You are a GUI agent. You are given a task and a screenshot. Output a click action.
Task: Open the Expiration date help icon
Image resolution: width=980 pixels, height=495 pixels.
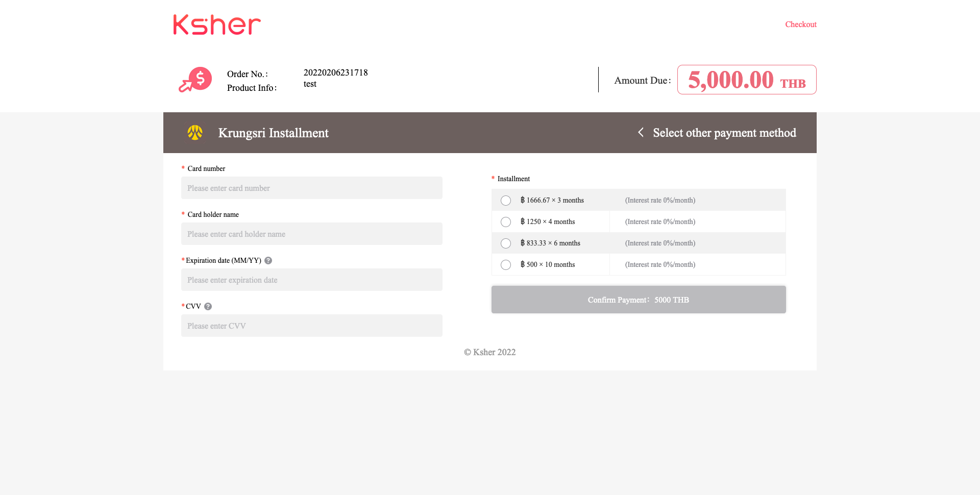click(268, 260)
